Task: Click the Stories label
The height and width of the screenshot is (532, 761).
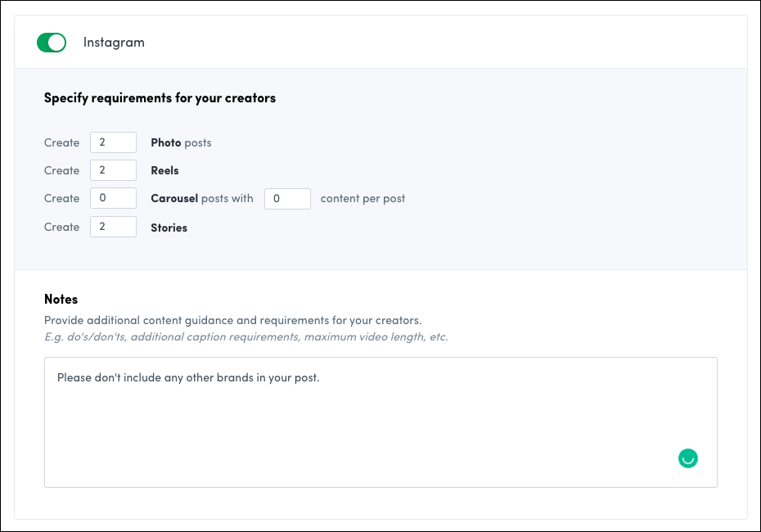Action: [169, 228]
